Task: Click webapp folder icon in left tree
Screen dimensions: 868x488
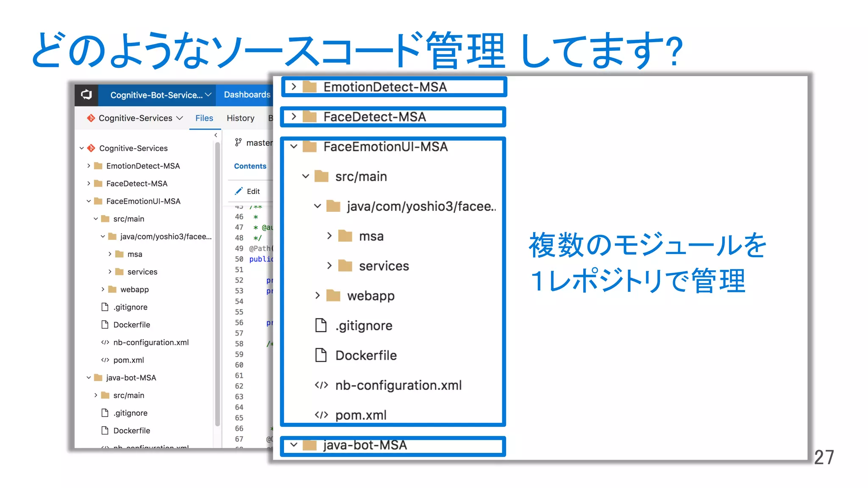Action: click(112, 289)
